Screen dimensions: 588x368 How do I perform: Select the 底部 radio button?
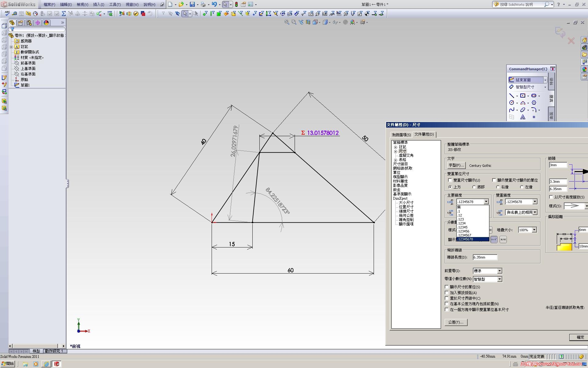click(x=474, y=187)
